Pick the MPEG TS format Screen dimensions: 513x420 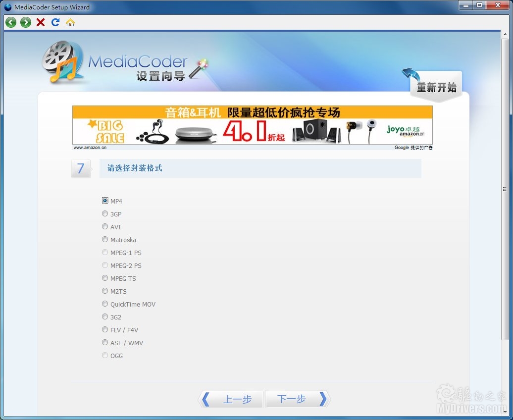pyautogui.click(x=105, y=278)
